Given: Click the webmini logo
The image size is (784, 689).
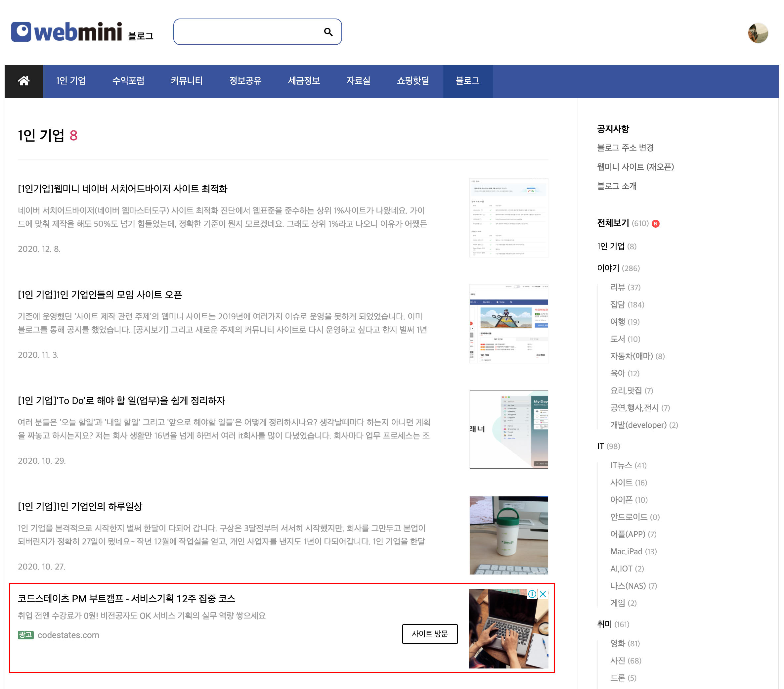Looking at the screenshot, I should pos(67,32).
